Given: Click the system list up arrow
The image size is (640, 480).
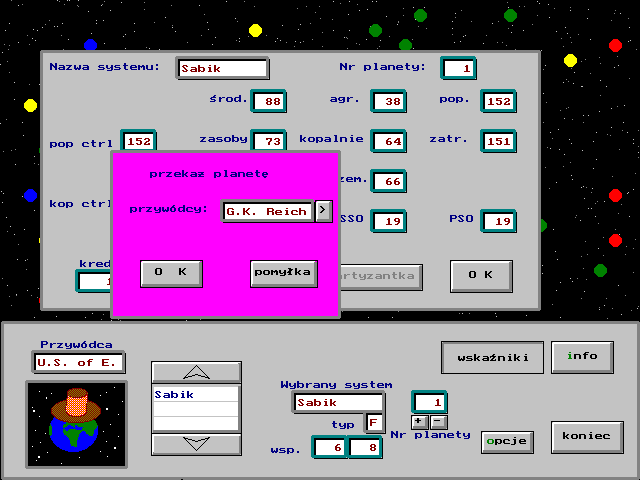Looking at the screenshot, I should [x=196, y=372].
